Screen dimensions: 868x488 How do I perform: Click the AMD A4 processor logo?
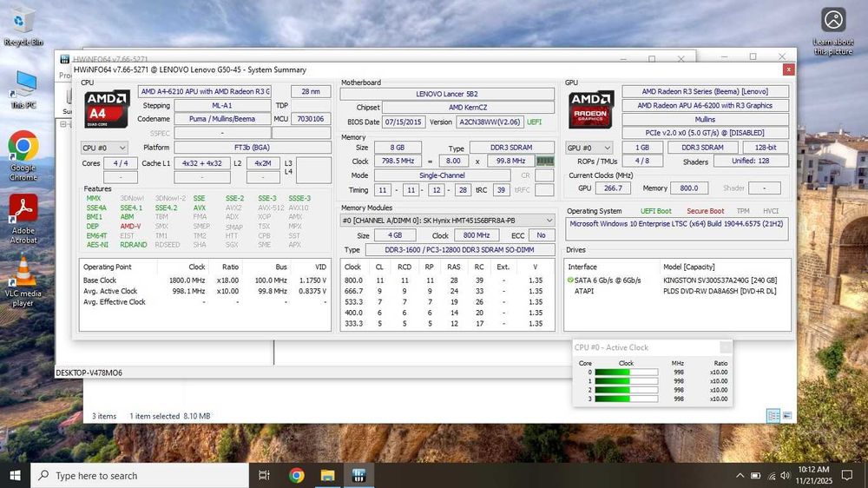pyautogui.click(x=106, y=109)
